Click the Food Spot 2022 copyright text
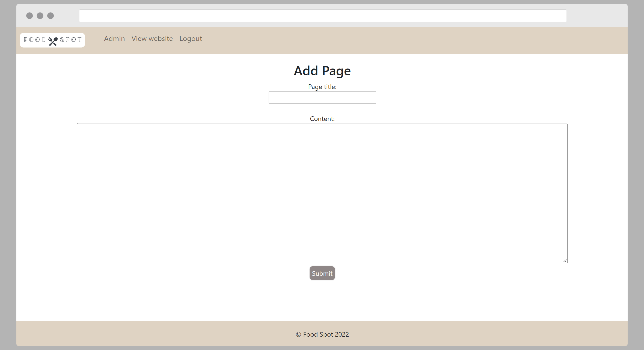Viewport: 644px width, 350px height. (326, 334)
